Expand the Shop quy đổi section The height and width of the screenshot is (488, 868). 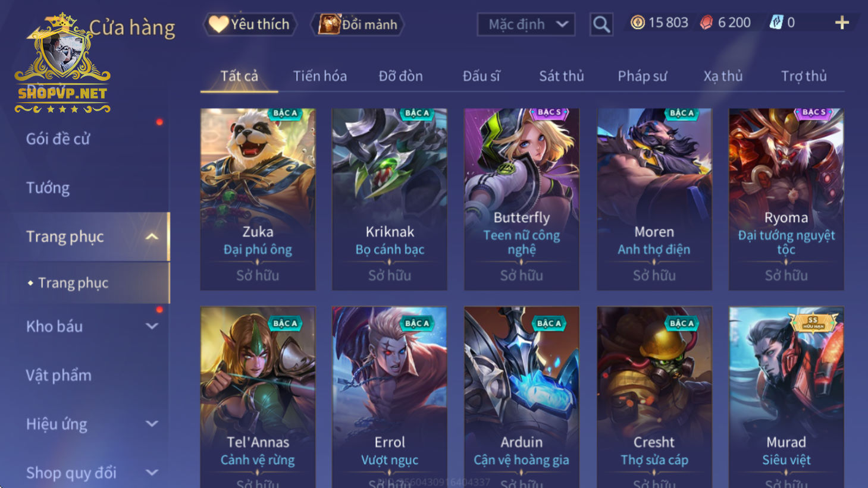click(152, 473)
